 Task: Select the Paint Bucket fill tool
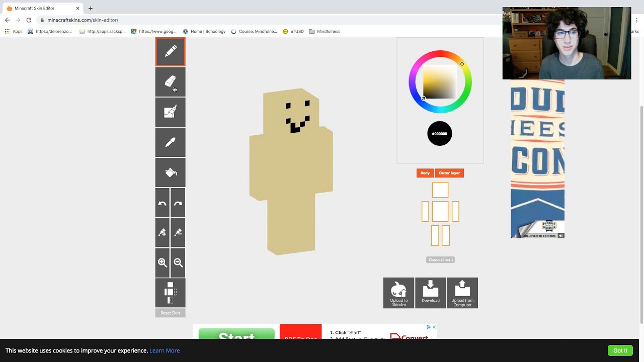(170, 172)
